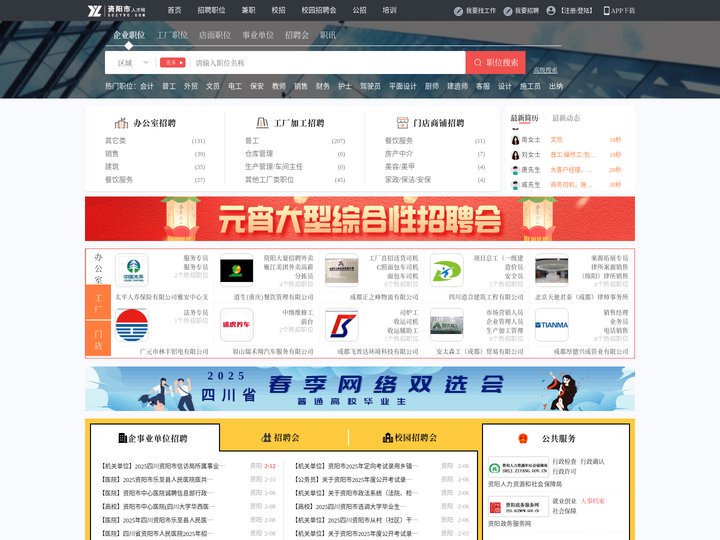Click 唐先生 resume avatar

click(x=516, y=170)
